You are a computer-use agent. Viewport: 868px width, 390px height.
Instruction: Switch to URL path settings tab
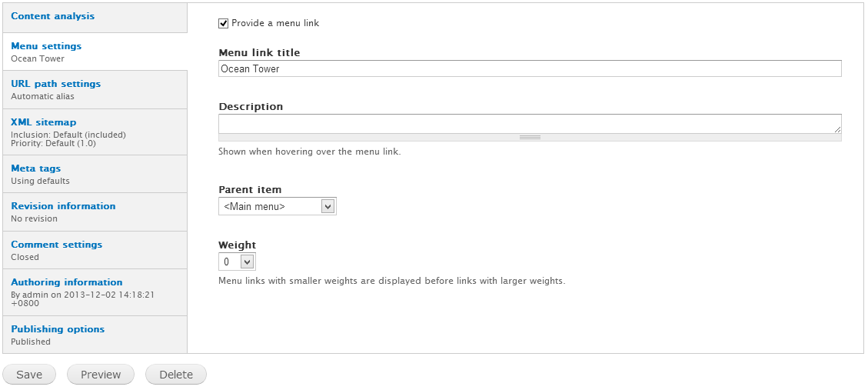click(55, 84)
